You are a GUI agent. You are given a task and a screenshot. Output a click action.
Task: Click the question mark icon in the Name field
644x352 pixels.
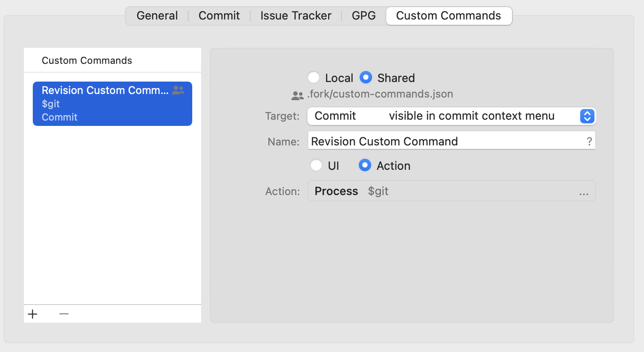point(589,141)
